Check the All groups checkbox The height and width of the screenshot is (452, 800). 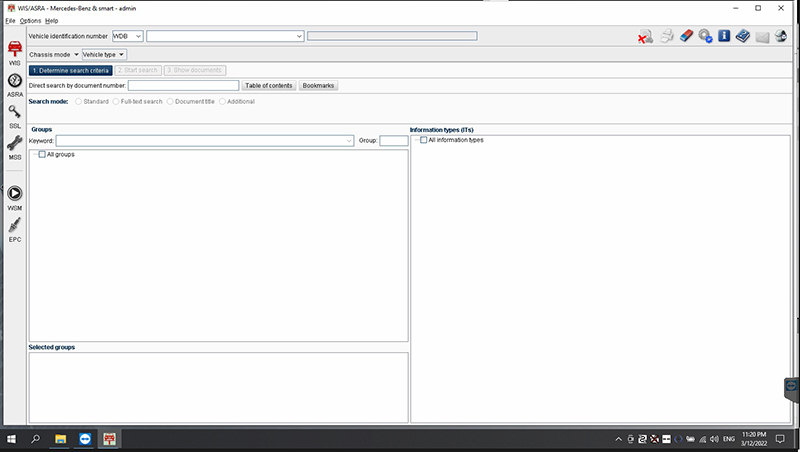pyautogui.click(x=42, y=154)
